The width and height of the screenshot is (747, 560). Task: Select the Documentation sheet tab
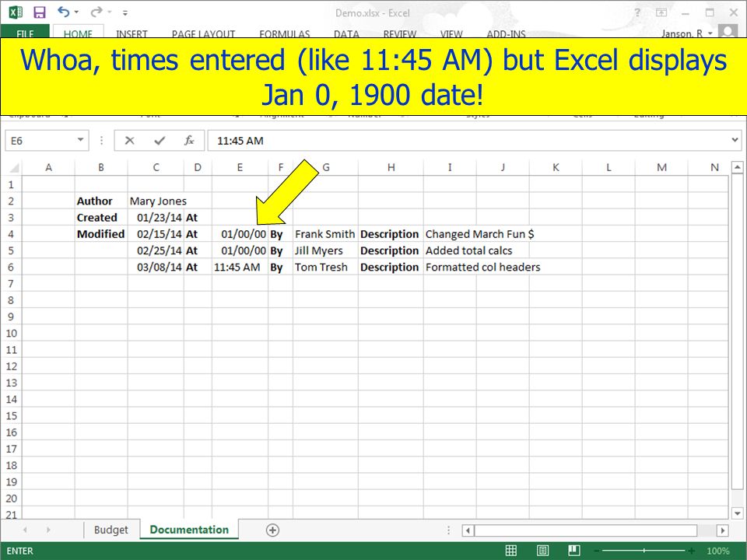coord(189,530)
